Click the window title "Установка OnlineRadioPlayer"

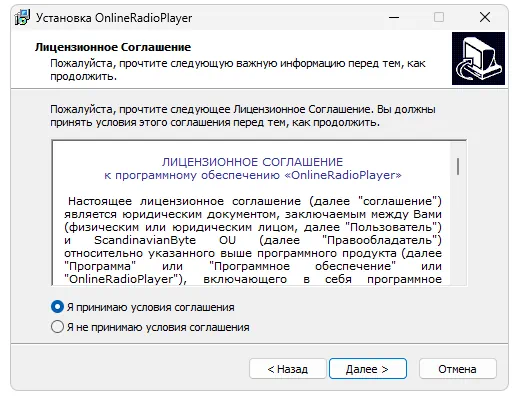pos(114,18)
